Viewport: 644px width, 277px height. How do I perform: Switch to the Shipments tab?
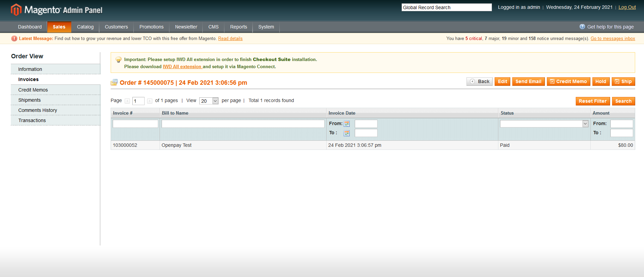[x=30, y=100]
